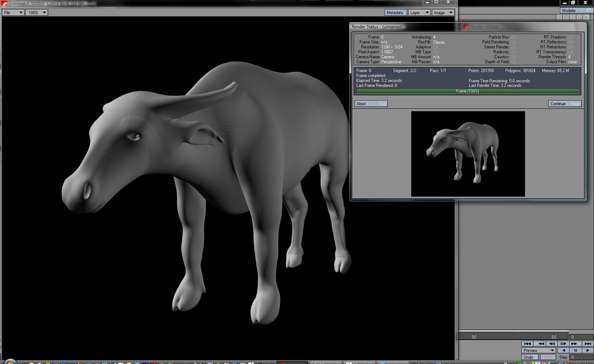Go to previous key frame (double rewind)
This screenshot has width=594, height=364.
tap(540, 344)
